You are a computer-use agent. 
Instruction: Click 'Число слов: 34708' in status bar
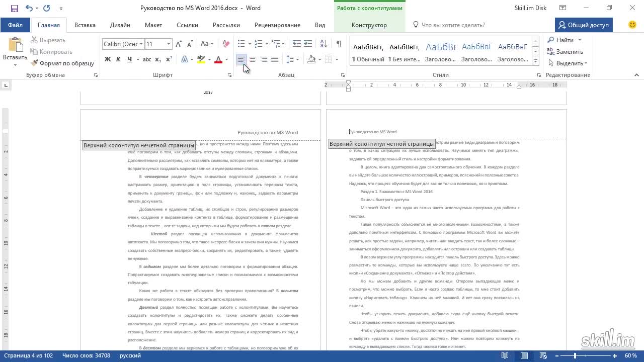click(x=86, y=356)
